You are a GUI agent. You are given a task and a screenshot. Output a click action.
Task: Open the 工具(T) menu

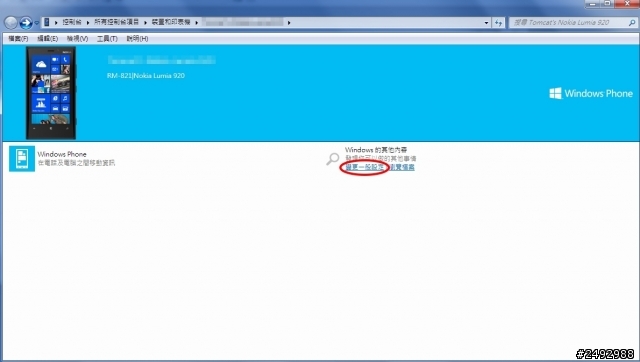pyautogui.click(x=107, y=39)
